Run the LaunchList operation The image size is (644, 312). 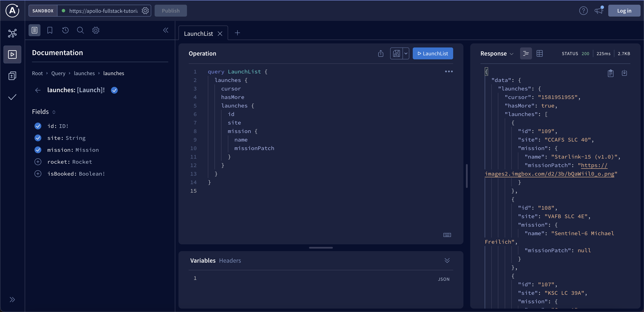(x=433, y=53)
